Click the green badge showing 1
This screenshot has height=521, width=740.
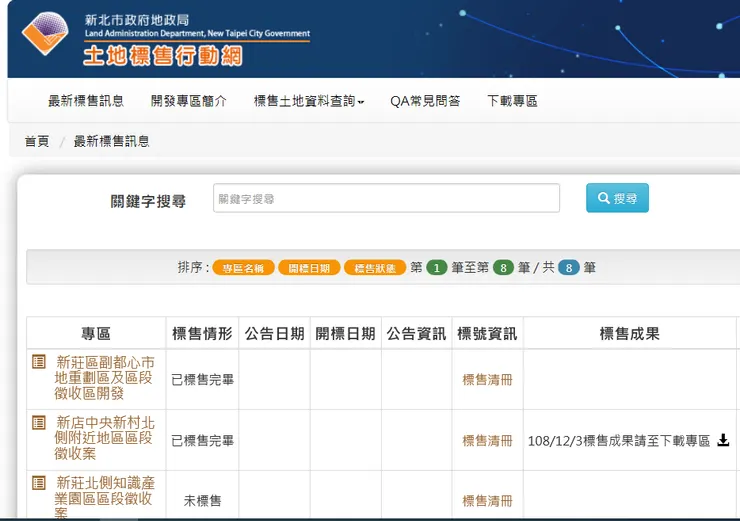437,268
